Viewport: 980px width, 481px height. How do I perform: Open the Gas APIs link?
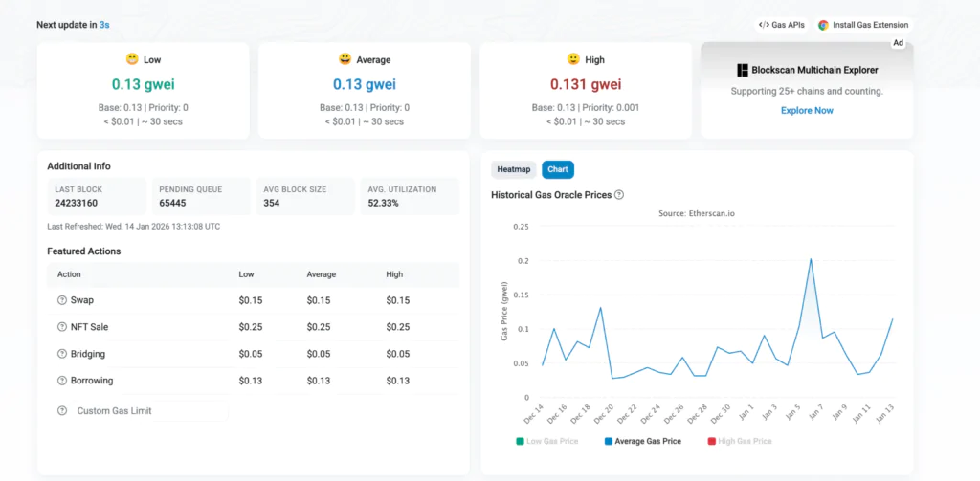[x=781, y=25]
